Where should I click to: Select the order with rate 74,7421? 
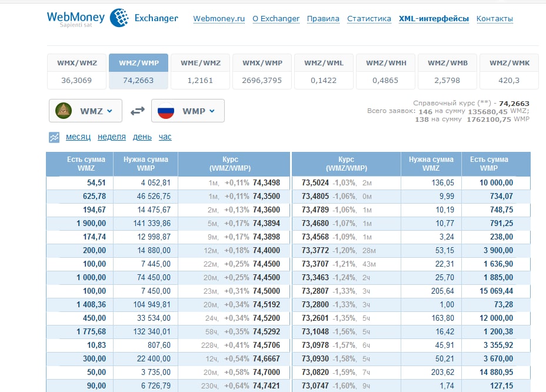click(x=168, y=386)
